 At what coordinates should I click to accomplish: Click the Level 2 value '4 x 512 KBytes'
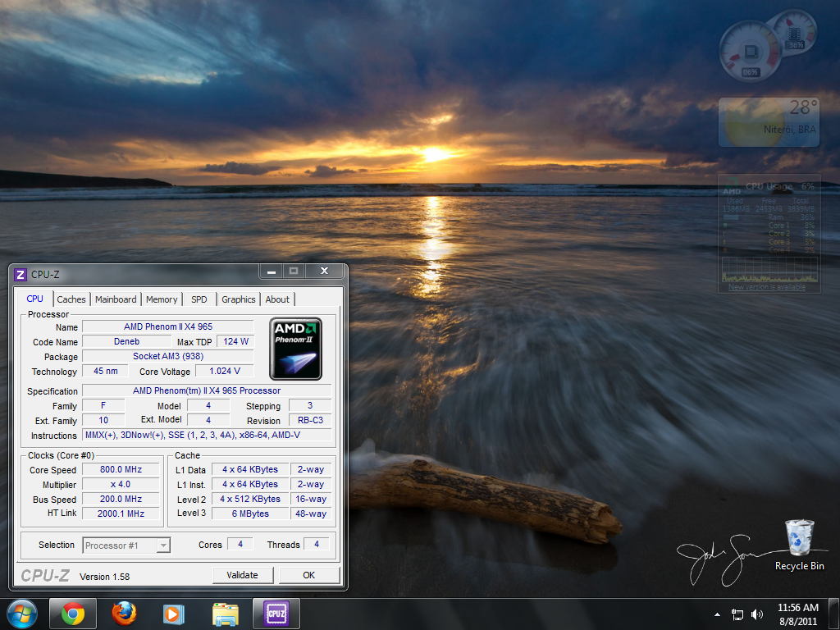tap(250, 500)
